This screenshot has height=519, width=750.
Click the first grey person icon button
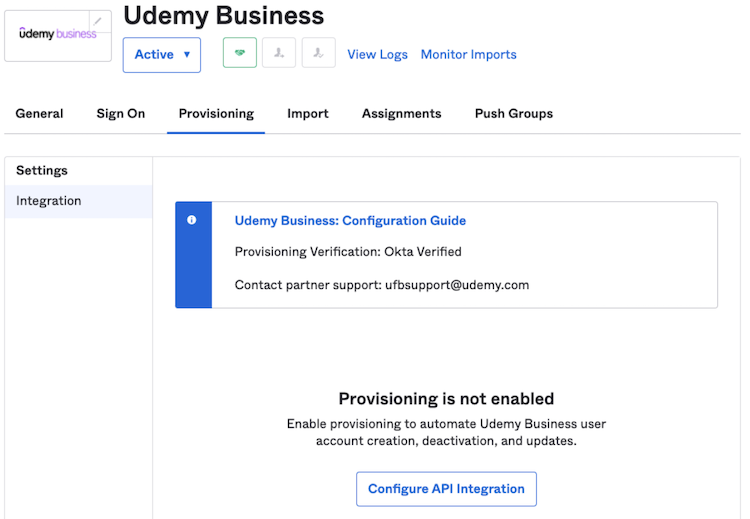pyautogui.click(x=279, y=54)
